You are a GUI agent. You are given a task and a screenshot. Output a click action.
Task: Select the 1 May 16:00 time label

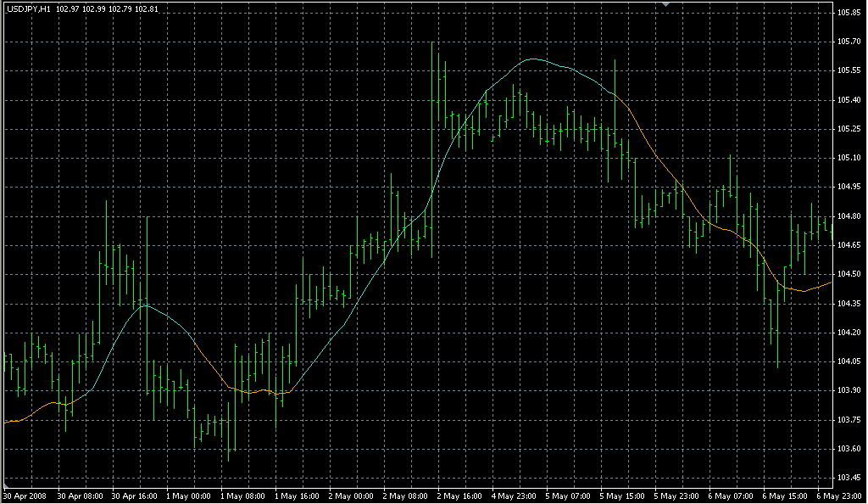[x=298, y=495]
